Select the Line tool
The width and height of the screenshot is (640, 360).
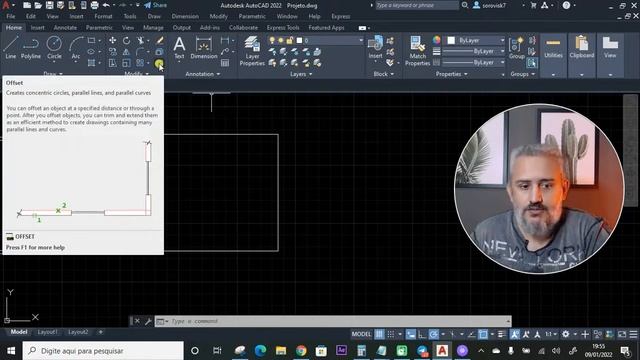pos(11,47)
